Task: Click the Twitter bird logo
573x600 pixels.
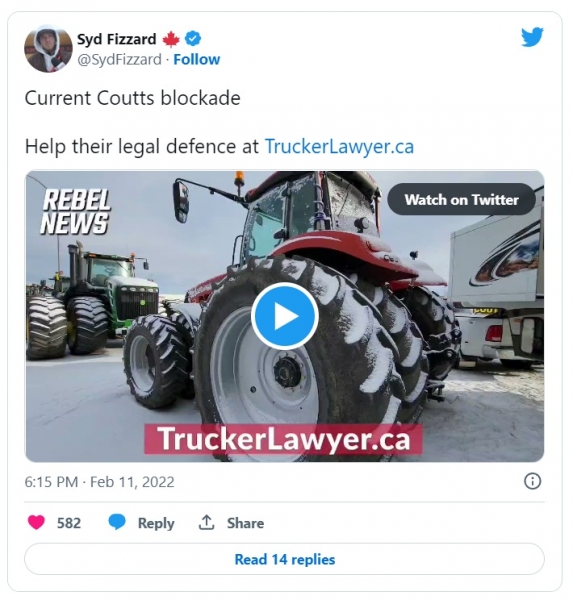Action: click(x=532, y=37)
